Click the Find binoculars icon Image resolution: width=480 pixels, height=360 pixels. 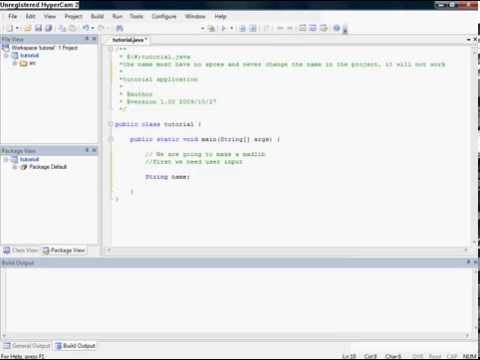pos(119,28)
